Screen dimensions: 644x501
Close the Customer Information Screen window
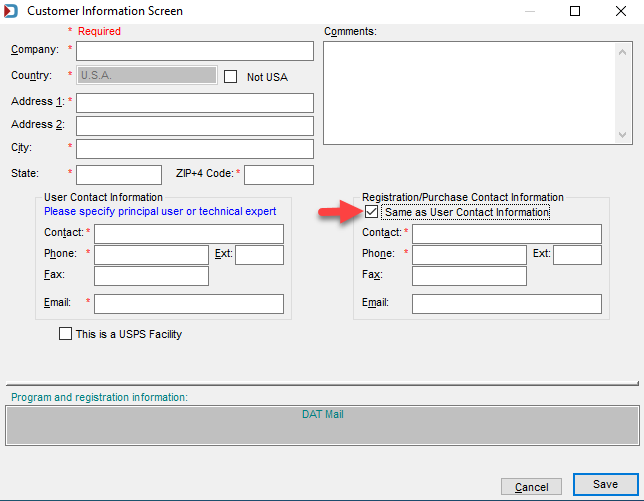(x=621, y=11)
